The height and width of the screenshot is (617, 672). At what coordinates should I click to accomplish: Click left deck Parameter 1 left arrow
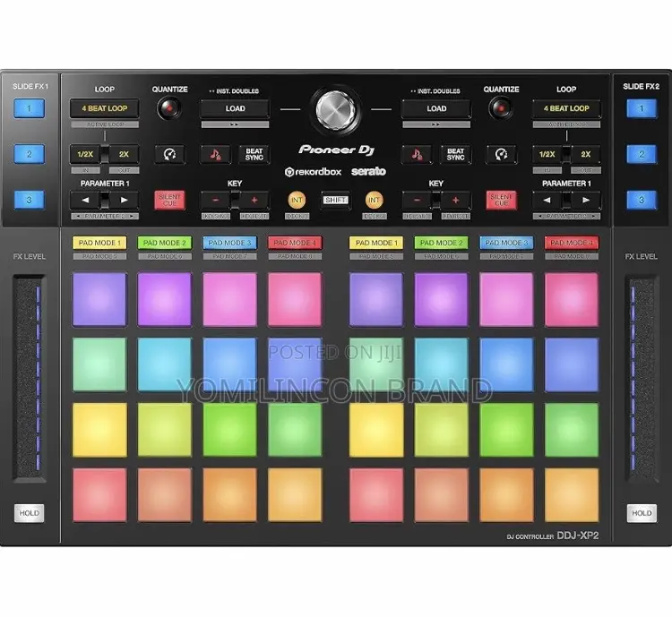pyautogui.click(x=85, y=200)
